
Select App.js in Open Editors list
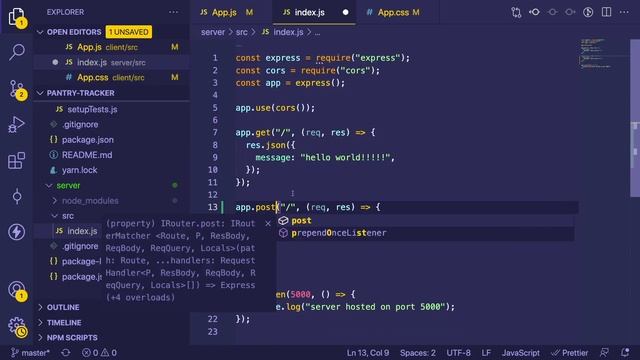[x=112, y=47]
